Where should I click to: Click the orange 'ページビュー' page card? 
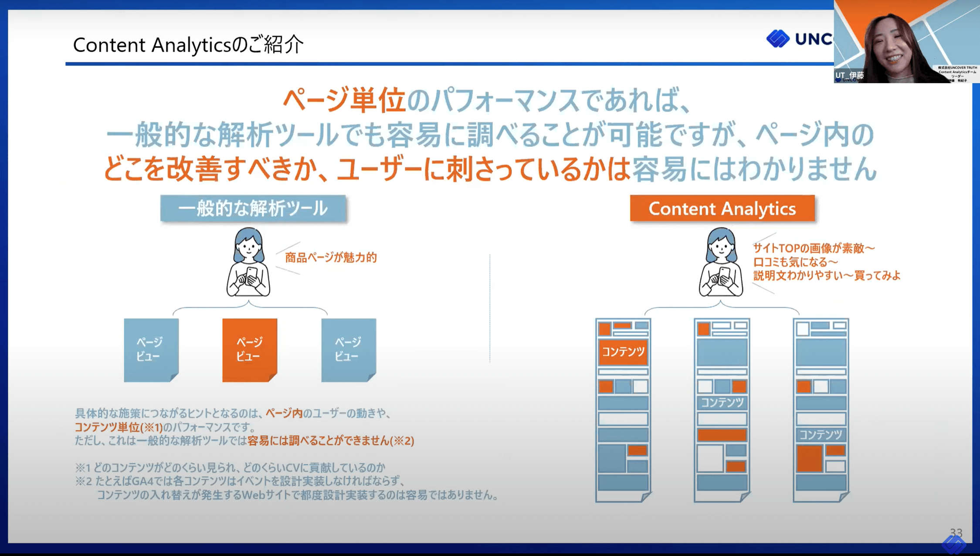click(x=250, y=350)
